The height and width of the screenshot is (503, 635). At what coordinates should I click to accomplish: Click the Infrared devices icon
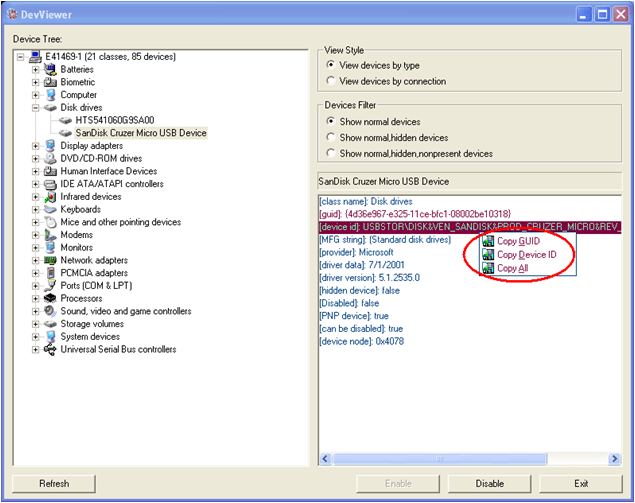pos(50,196)
